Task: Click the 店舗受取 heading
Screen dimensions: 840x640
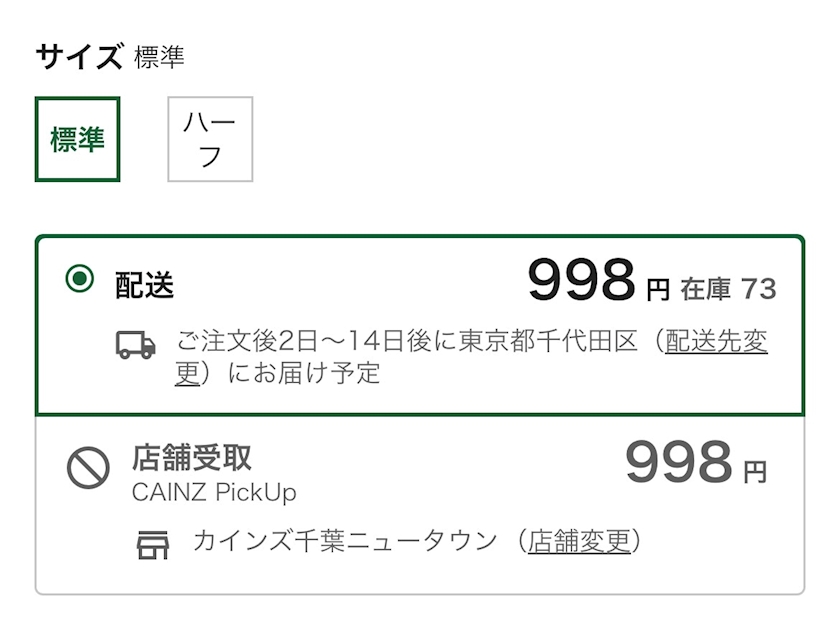Action: click(191, 457)
